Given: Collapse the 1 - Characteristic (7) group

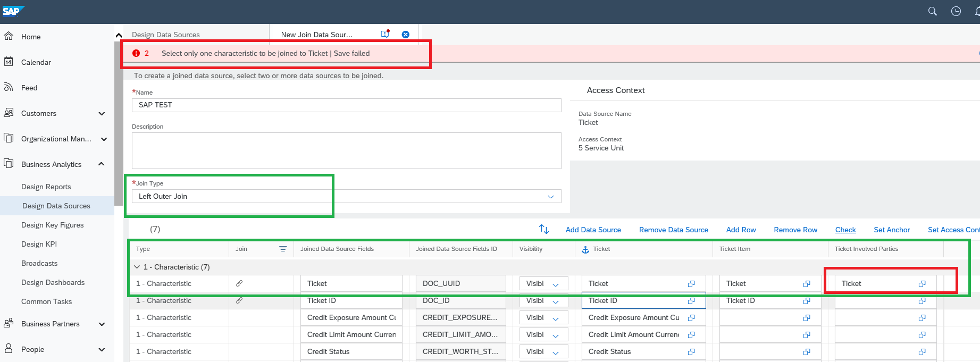Looking at the screenshot, I should (x=137, y=267).
